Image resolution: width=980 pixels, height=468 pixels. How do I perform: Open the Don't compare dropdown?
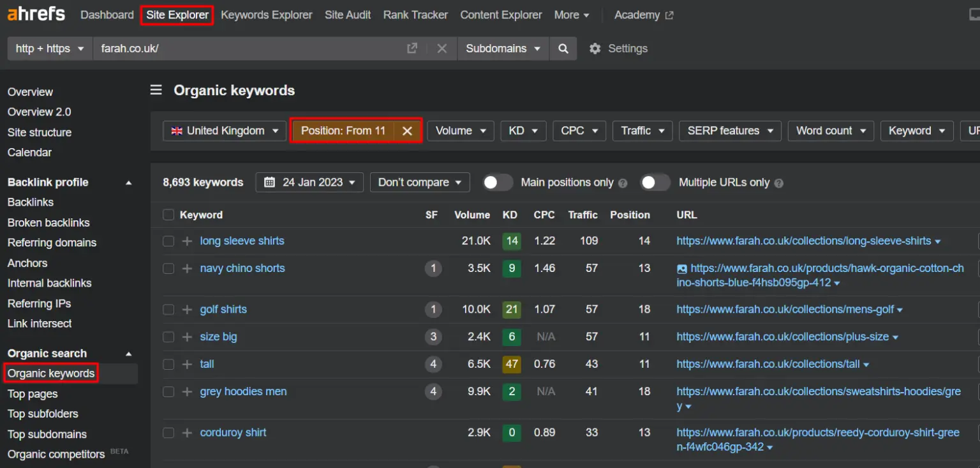420,183
